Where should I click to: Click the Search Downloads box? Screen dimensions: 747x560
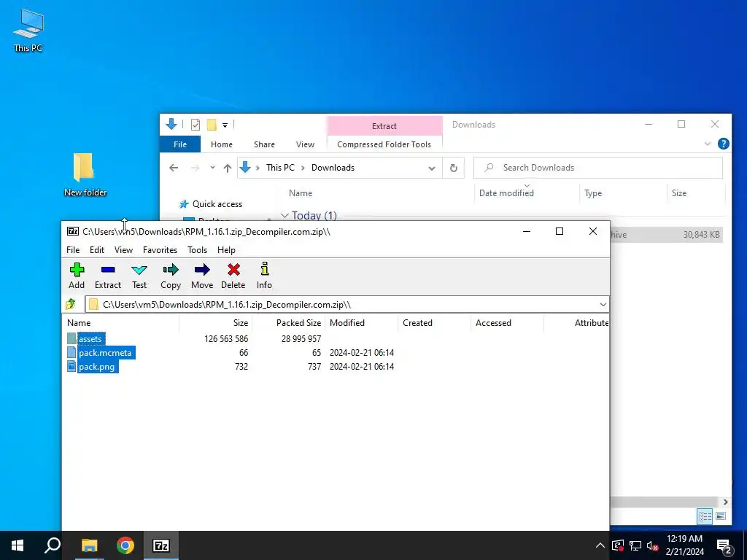coord(598,168)
